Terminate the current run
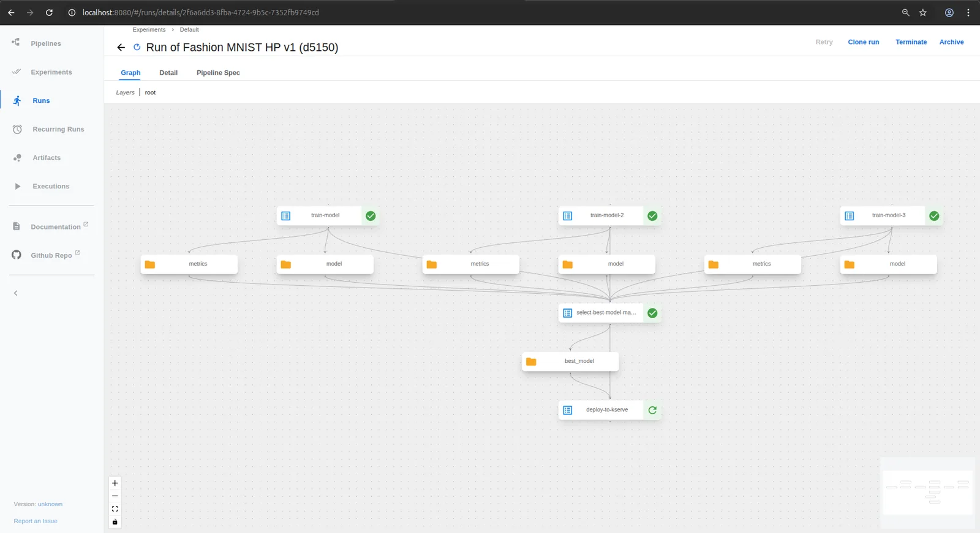The width and height of the screenshot is (980, 533). pyautogui.click(x=911, y=42)
